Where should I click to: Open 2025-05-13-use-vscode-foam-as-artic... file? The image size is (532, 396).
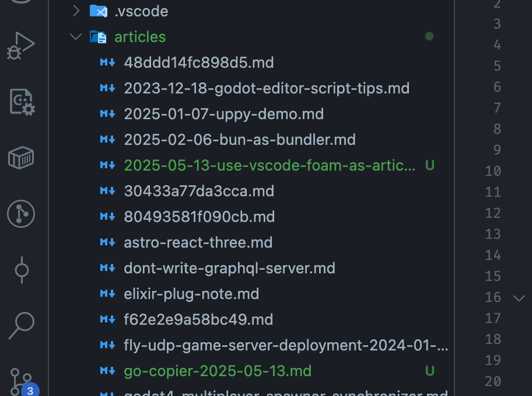point(269,165)
